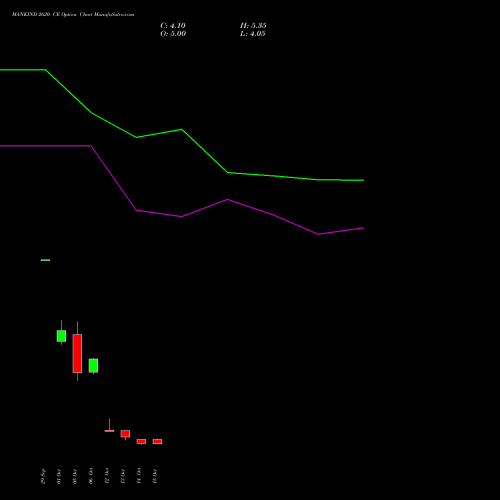Click the 03 Oct date label

point(75,476)
